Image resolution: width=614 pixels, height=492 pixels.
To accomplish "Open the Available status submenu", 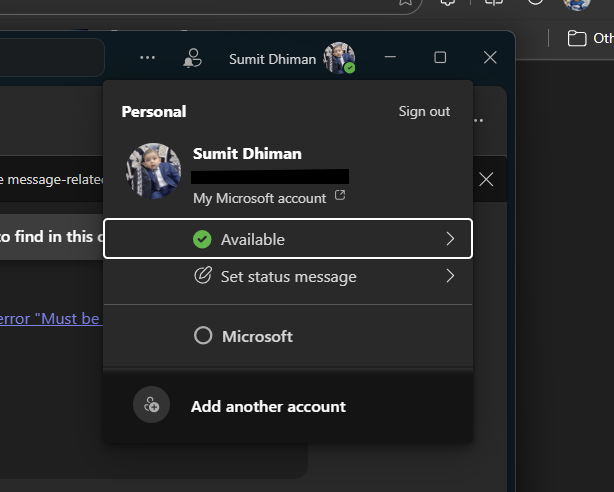I will [288, 239].
